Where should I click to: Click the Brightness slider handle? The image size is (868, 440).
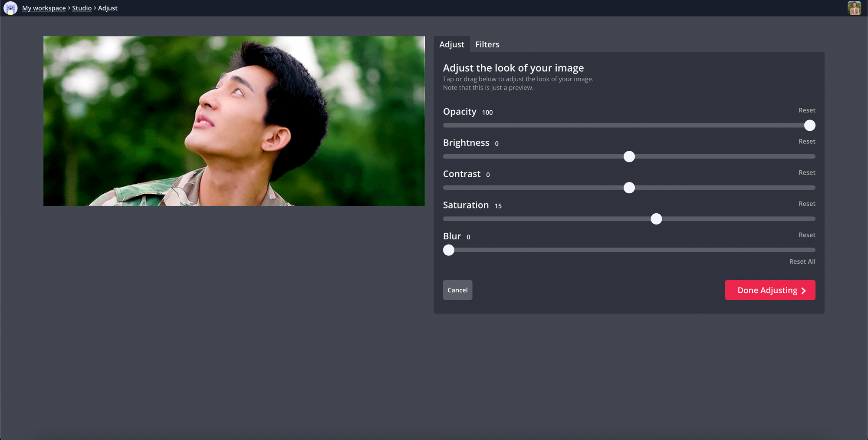coord(629,157)
